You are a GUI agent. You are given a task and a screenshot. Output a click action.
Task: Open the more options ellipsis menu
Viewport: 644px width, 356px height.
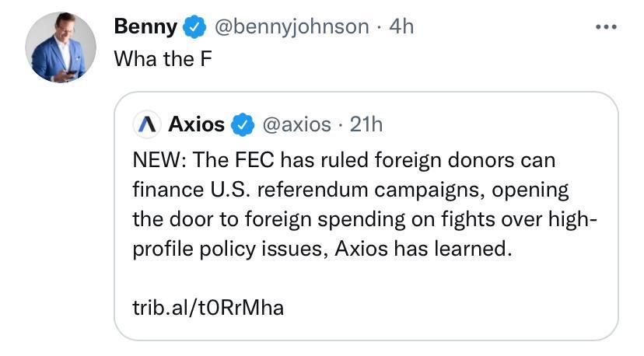(x=606, y=27)
